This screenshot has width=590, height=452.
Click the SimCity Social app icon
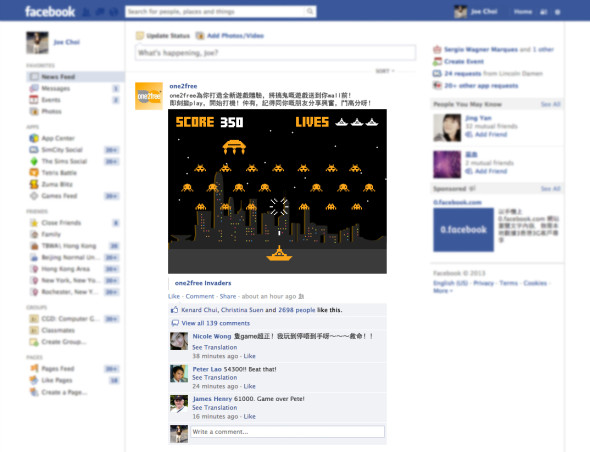(34, 150)
